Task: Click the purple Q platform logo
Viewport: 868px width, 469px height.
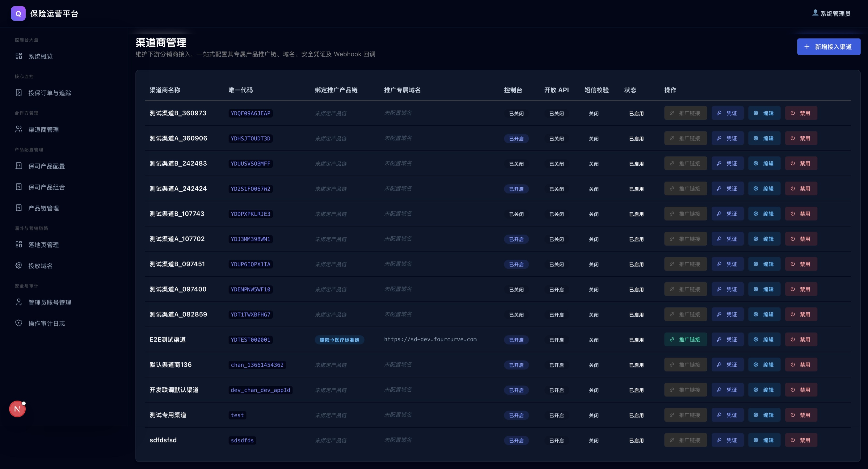Action: pos(18,14)
